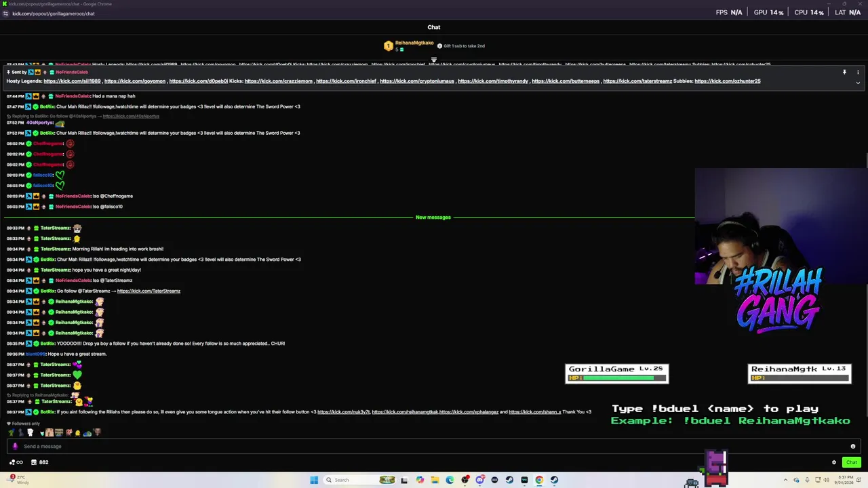This screenshot has width=868, height=488.
Task: Open the kick.com/ironchief link
Action: coord(346,81)
